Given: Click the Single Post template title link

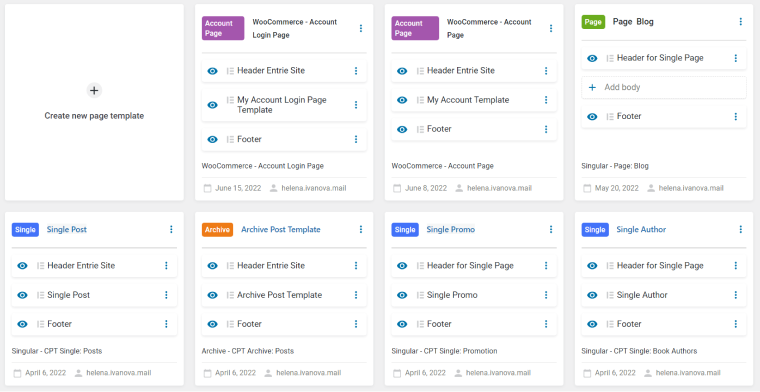Looking at the screenshot, I should point(67,230).
